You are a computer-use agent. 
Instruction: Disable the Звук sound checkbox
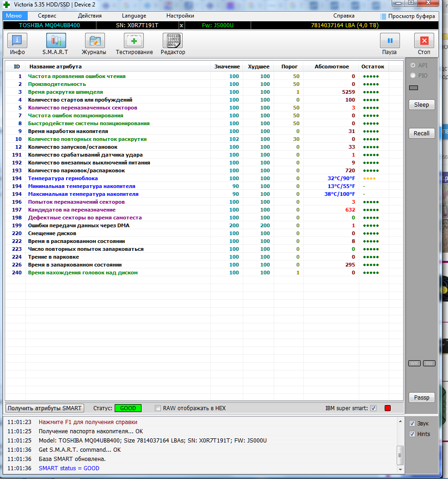coord(412,423)
